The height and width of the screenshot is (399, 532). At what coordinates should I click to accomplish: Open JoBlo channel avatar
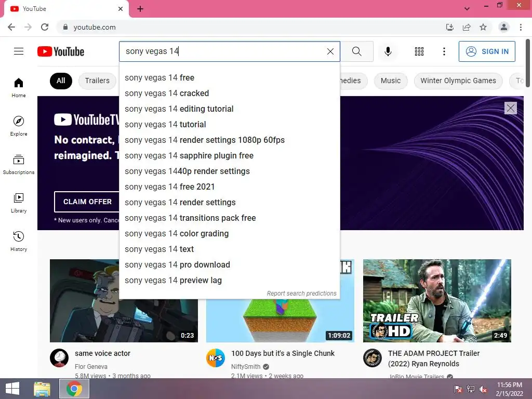coord(373,358)
